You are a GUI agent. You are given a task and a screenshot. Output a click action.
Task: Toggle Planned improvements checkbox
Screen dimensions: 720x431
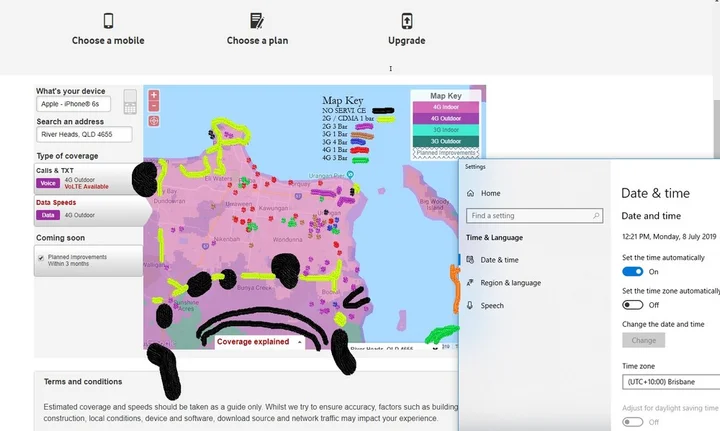[40, 257]
